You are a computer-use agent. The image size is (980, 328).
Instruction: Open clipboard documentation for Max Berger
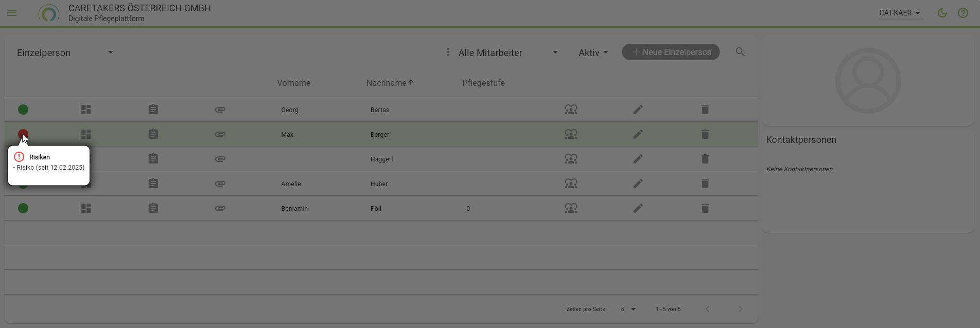pyautogui.click(x=153, y=134)
